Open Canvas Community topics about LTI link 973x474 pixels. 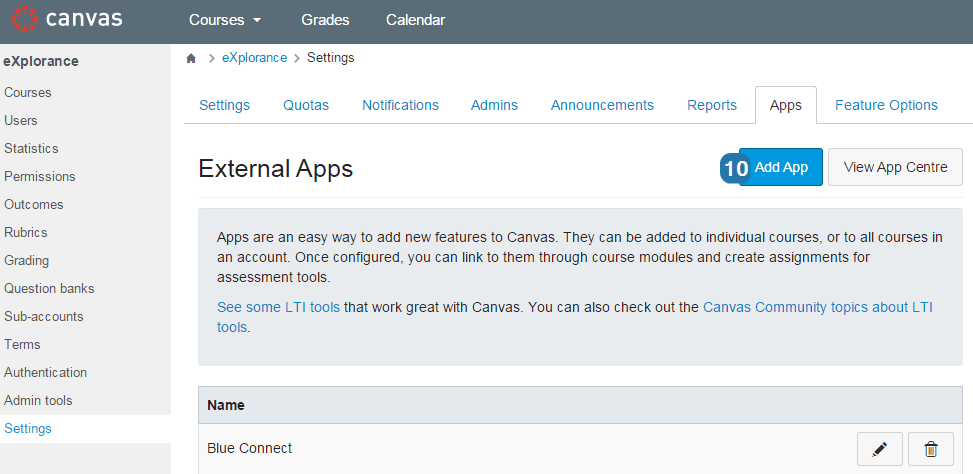pos(575,317)
